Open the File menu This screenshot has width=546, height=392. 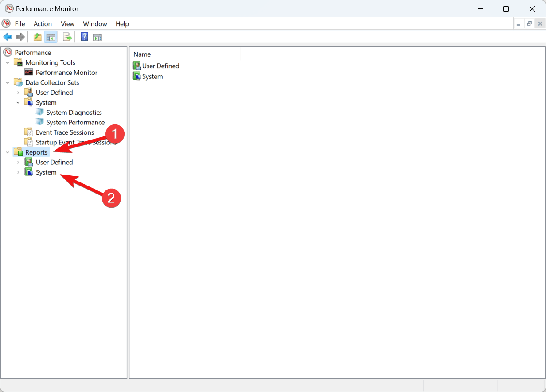tap(20, 24)
